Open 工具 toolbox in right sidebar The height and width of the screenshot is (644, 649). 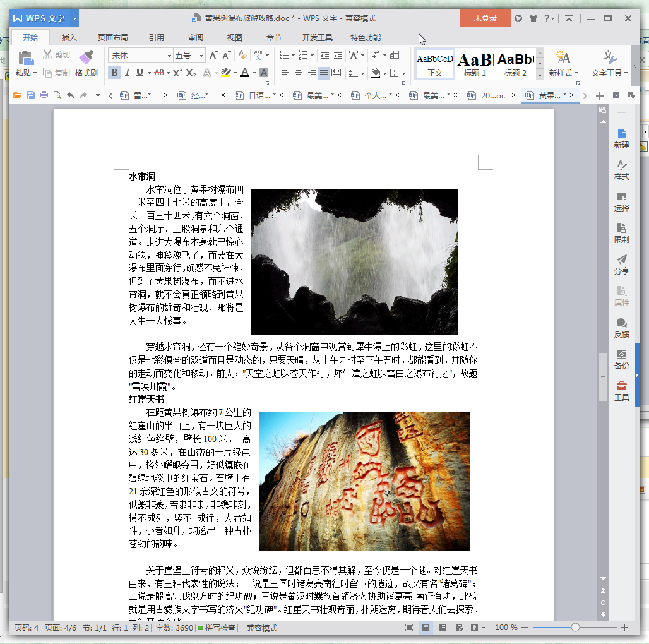[621, 391]
